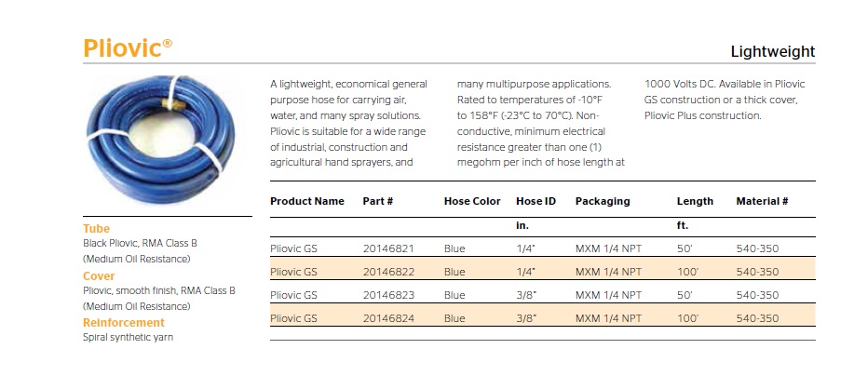Click the Product Name column header
The height and width of the screenshot is (389, 868).
(306, 201)
